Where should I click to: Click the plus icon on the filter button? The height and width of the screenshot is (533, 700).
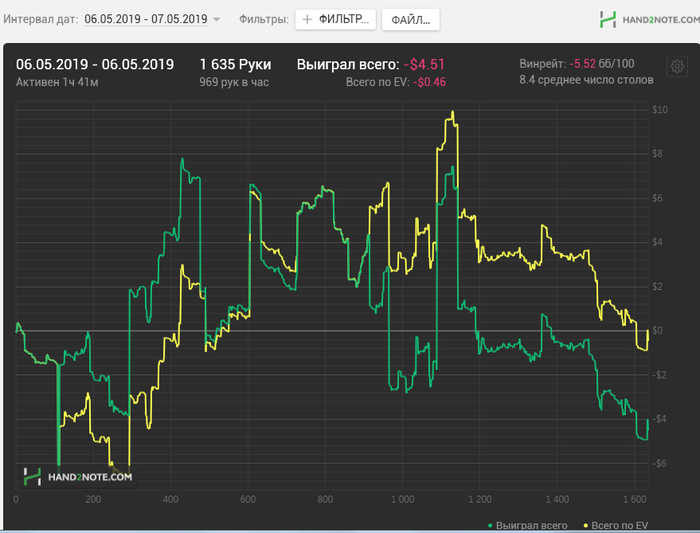pyautogui.click(x=307, y=20)
